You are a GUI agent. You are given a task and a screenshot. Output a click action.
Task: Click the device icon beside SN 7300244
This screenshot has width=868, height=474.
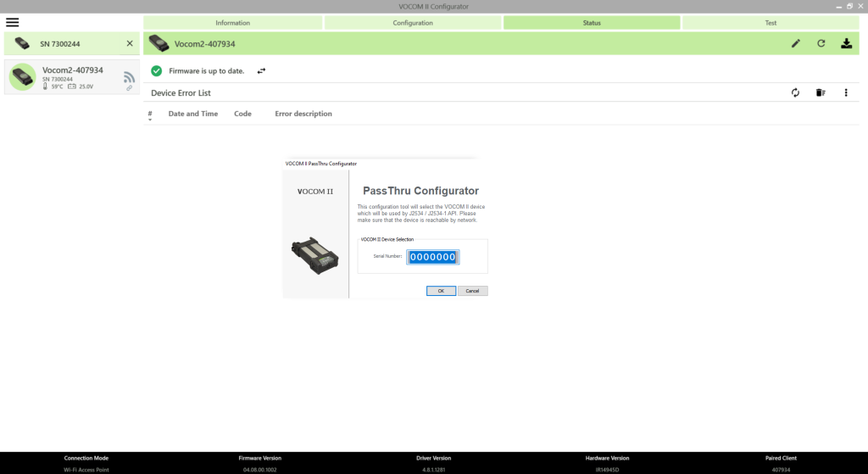(22, 44)
